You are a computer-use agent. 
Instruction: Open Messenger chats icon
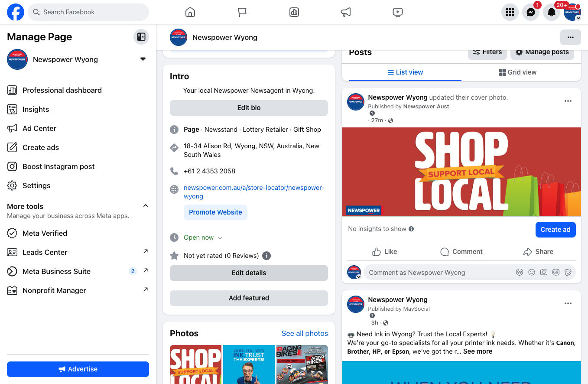click(531, 12)
